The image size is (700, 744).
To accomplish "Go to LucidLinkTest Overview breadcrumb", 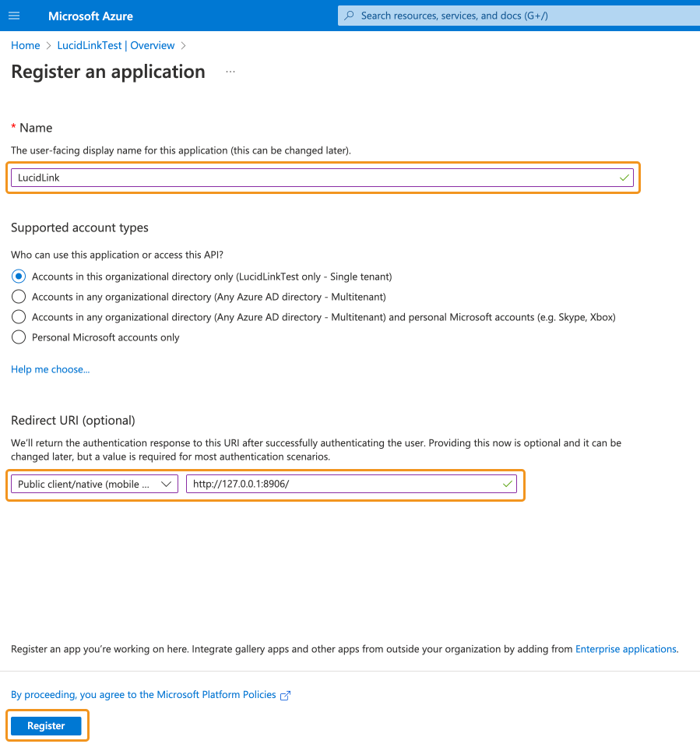I will point(116,45).
